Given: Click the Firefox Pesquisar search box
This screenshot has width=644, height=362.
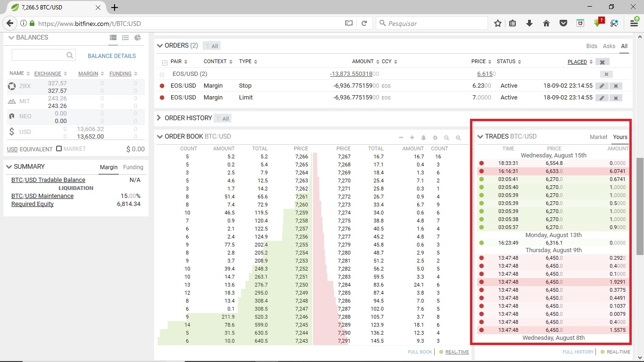Looking at the screenshot, I should 432,23.
